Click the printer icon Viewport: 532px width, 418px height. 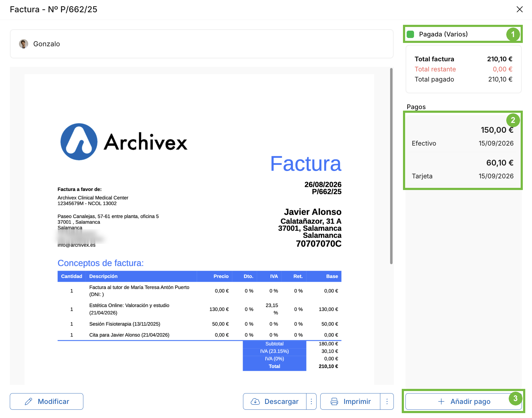pos(334,401)
